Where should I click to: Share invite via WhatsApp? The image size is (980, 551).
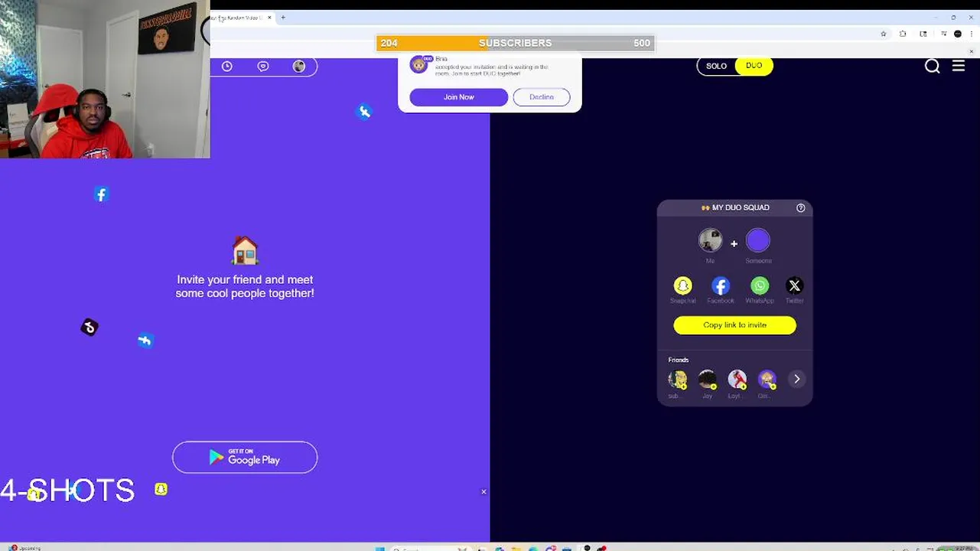click(760, 285)
